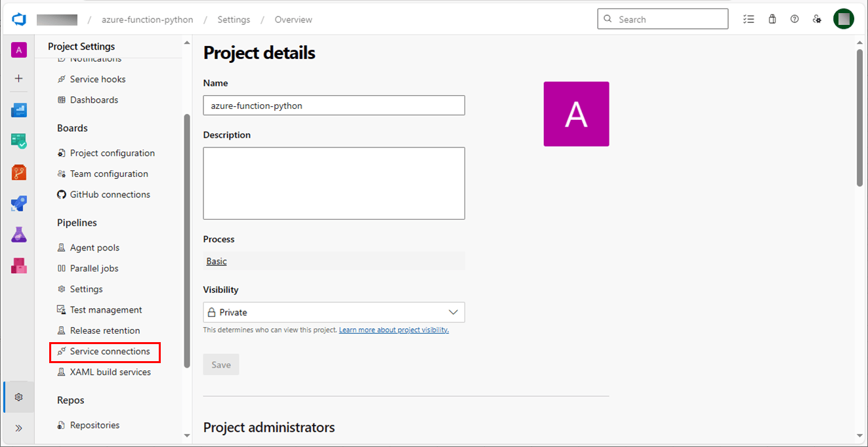Click the Boards section header in settings
Screen dimensions: 868x447
pos(72,128)
